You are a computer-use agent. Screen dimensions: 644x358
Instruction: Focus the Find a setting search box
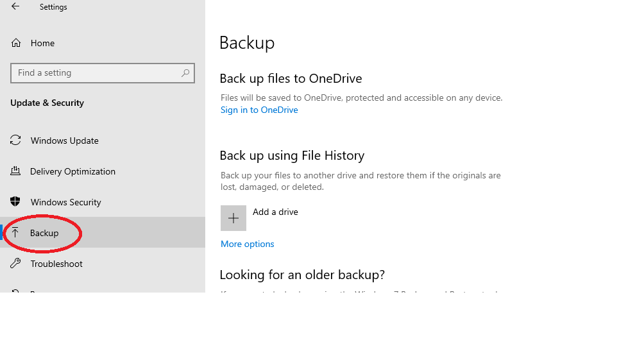tap(103, 73)
